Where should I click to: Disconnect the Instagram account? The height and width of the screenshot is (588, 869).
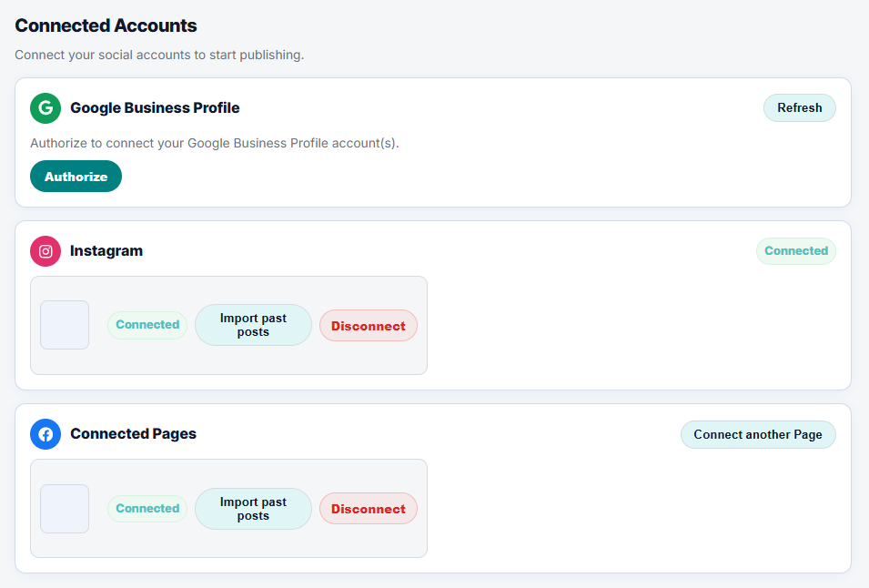368,324
